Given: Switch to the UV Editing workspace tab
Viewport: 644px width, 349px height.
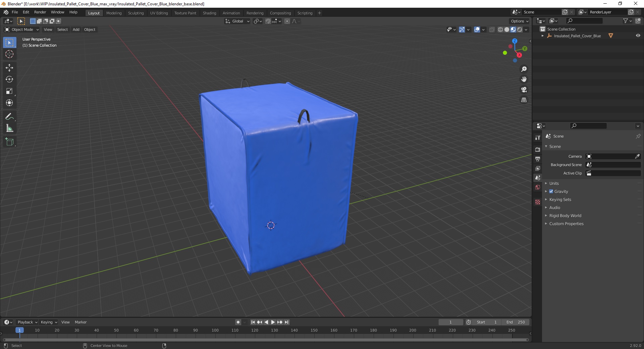Looking at the screenshot, I should pyautogui.click(x=159, y=13).
